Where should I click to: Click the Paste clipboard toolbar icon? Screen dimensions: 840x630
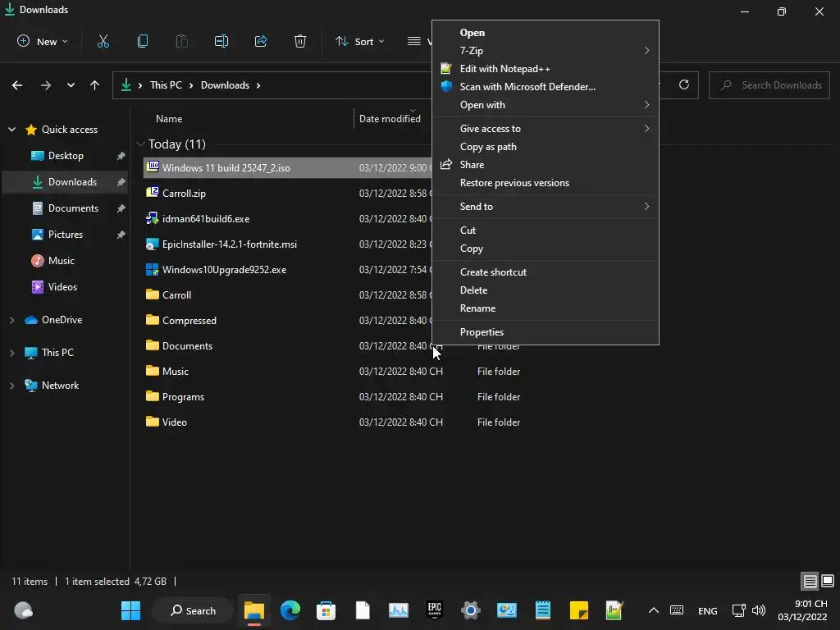point(182,41)
